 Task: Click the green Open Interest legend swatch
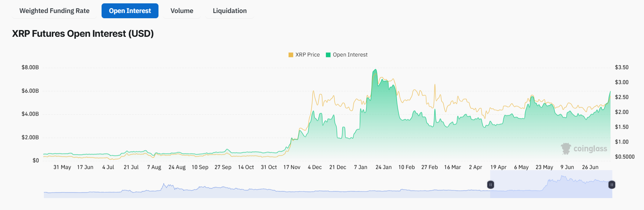328,55
